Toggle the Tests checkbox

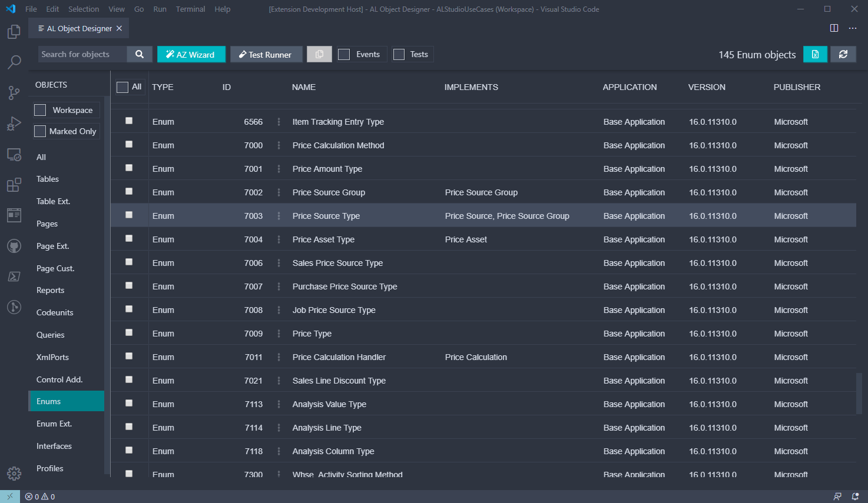tap(399, 54)
